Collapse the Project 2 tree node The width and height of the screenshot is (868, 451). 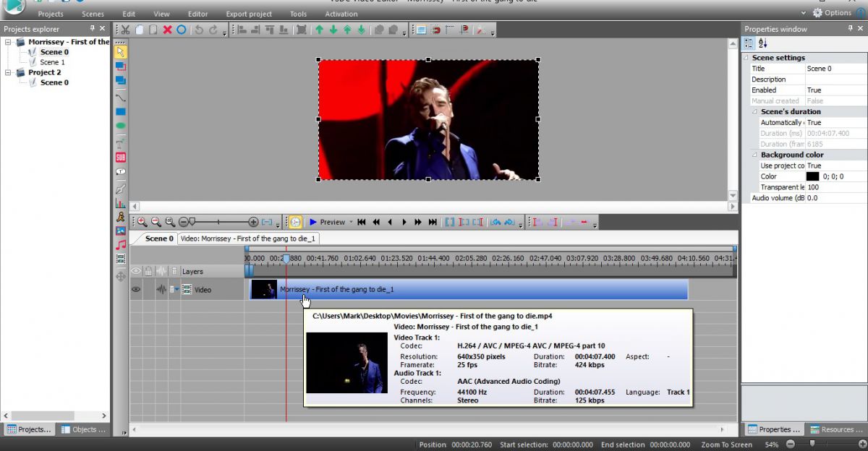pyautogui.click(x=9, y=72)
